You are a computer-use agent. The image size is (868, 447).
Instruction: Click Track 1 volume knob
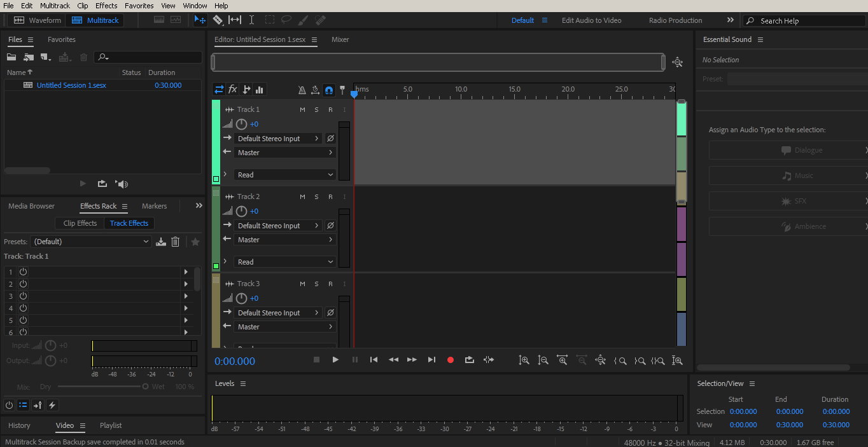pyautogui.click(x=241, y=124)
